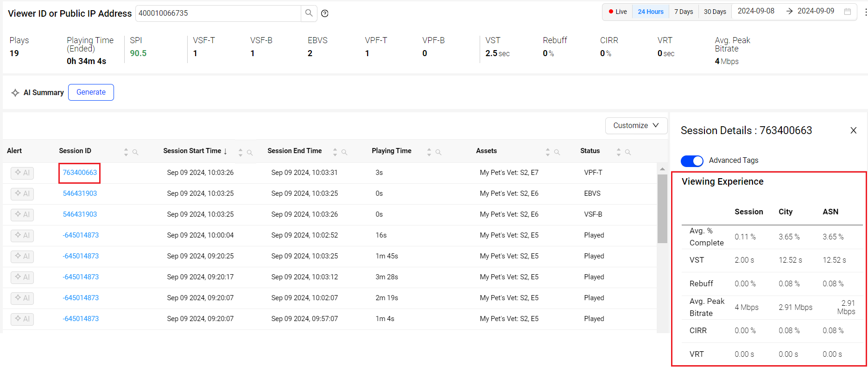Select the 24 Hours time range

pyautogui.click(x=651, y=12)
